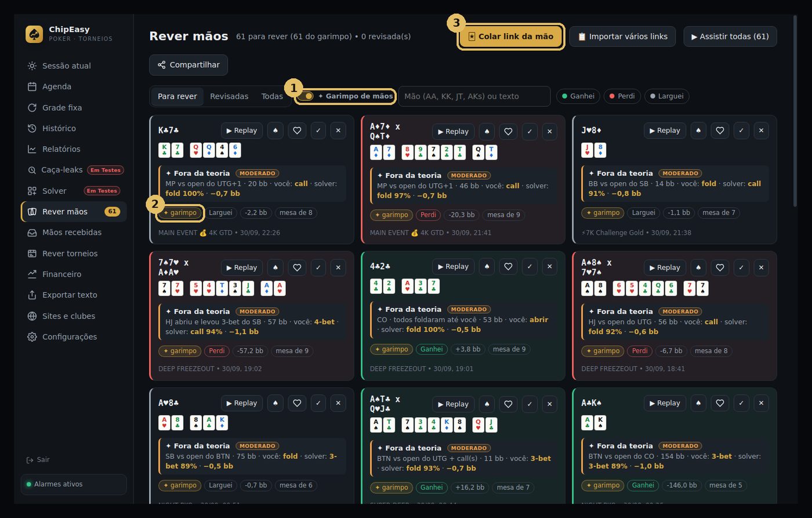Open the Agenda calendar icon in sidebar
The height and width of the screenshot is (518, 812).
[x=32, y=86]
